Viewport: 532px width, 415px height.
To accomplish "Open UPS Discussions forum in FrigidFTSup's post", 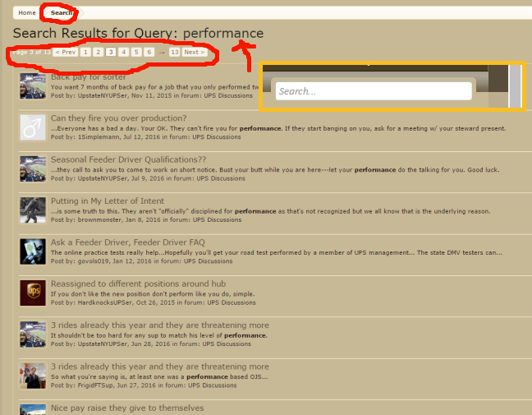I will coord(213,385).
